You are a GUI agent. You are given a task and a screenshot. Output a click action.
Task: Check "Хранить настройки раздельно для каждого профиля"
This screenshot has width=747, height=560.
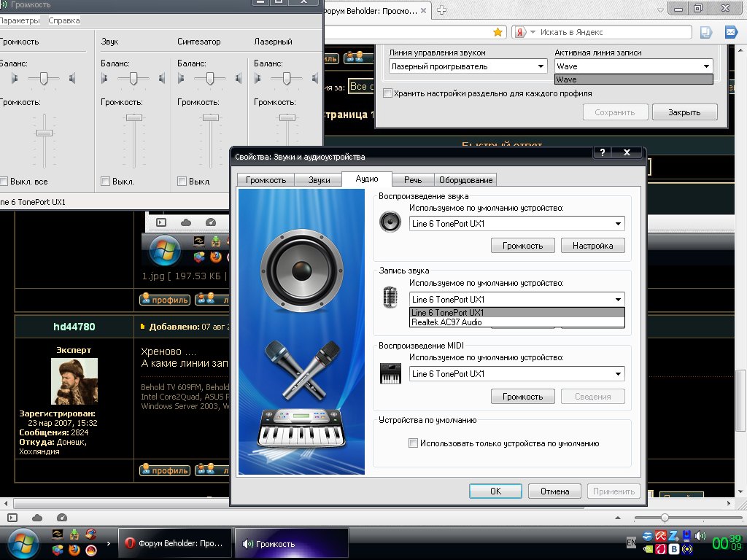point(388,93)
